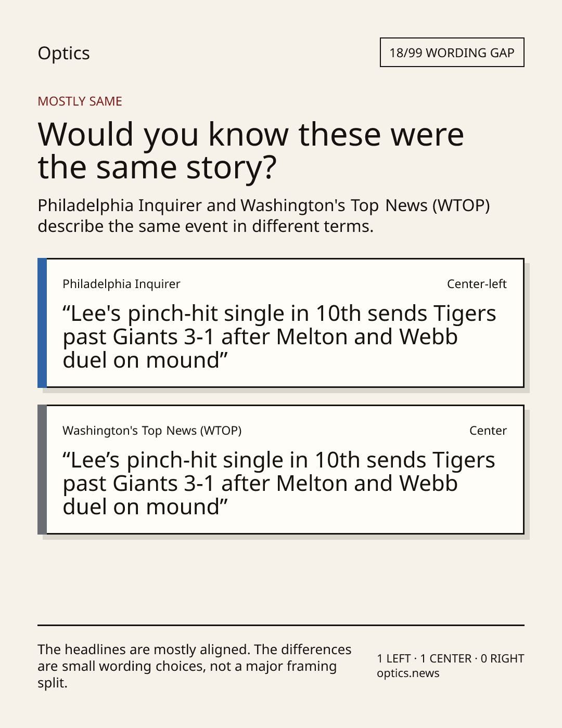Open the Philadelphia Inquirer headline card
Screen dimensions: 562x728
tap(281, 323)
